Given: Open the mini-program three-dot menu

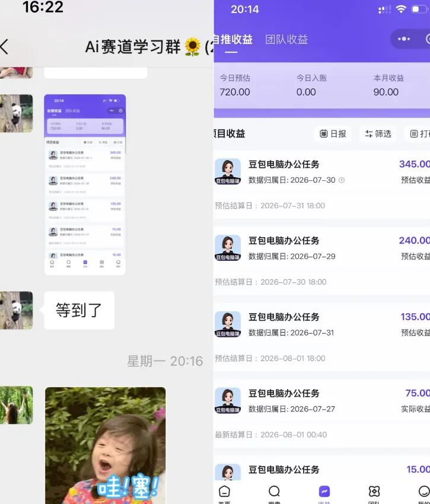Looking at the screenshot, I should pos(404,39).
